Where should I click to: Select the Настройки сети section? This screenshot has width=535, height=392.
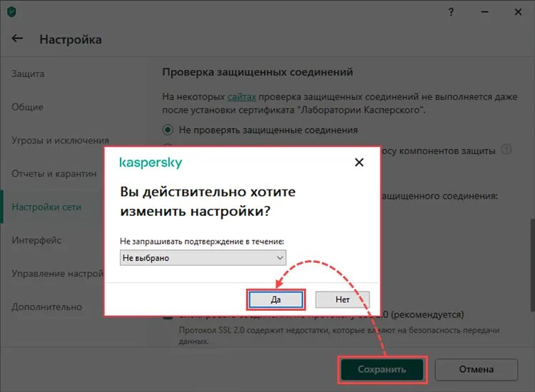pos(46,207)
